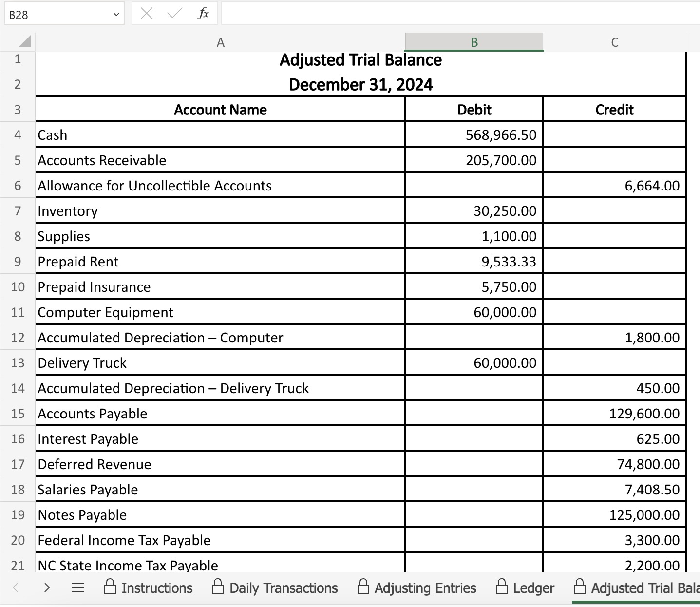Switch to the Adjusting Entries sheet tab
This screenshot has width=700, height=607.
point(416,588)
